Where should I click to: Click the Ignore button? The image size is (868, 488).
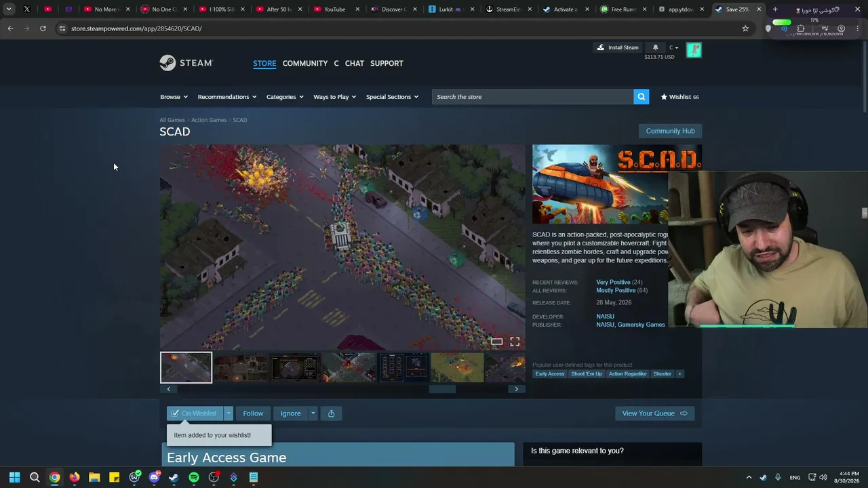(x=290, y=413)
